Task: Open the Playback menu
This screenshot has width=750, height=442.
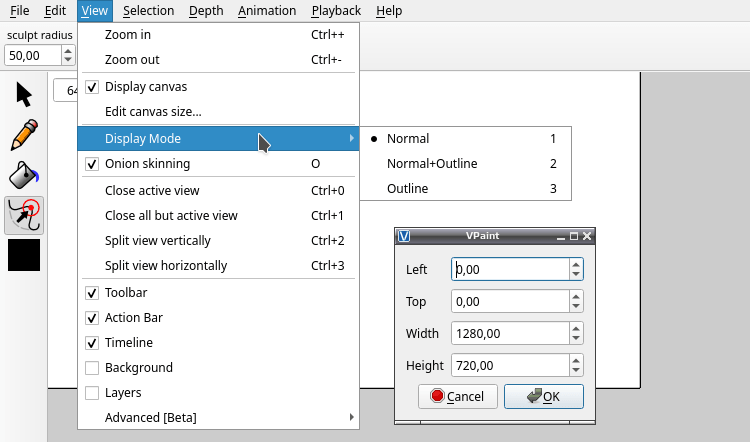Action: tap(336, 11)
